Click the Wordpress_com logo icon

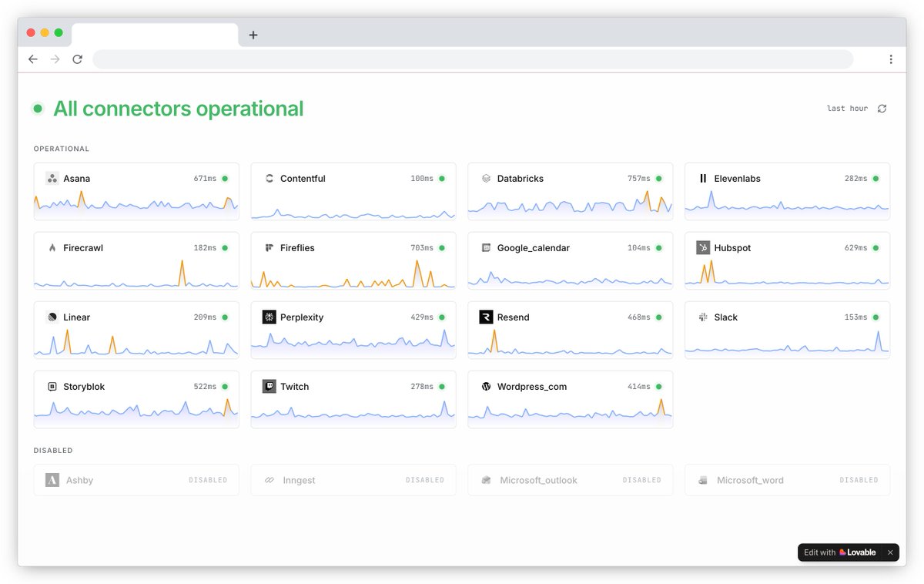[487, 387]
